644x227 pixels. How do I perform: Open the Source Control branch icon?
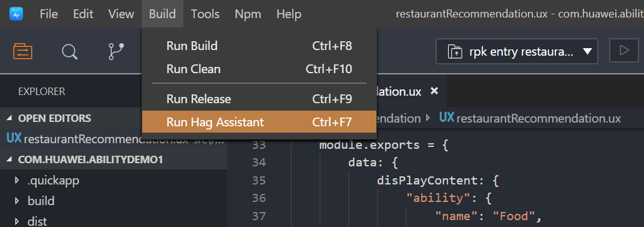[x=116, y=51]
